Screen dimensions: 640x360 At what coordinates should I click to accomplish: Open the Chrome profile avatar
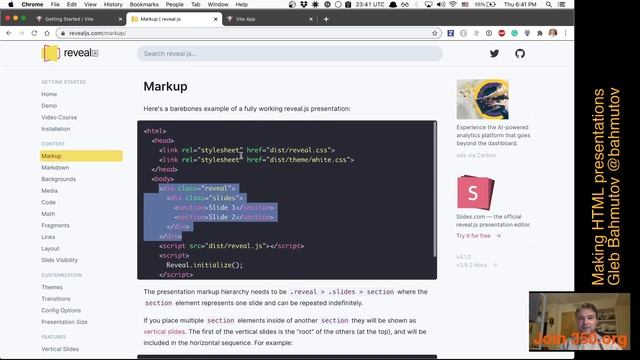tap(553, 33)
